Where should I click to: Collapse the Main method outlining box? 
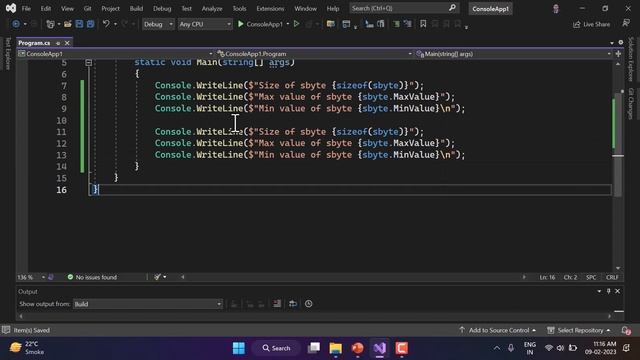[89, 62]
